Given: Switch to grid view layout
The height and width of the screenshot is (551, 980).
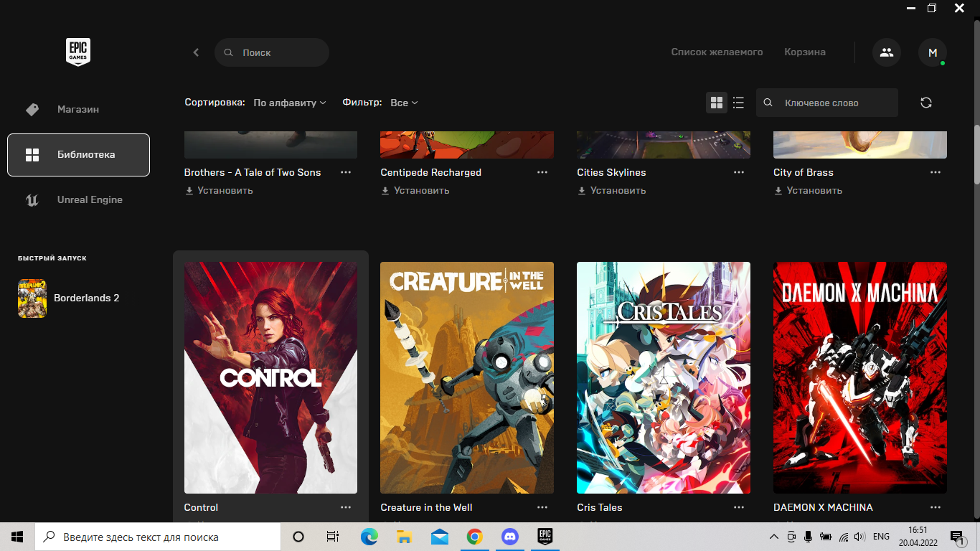Looking at the screenshot, I should [717, 103].
